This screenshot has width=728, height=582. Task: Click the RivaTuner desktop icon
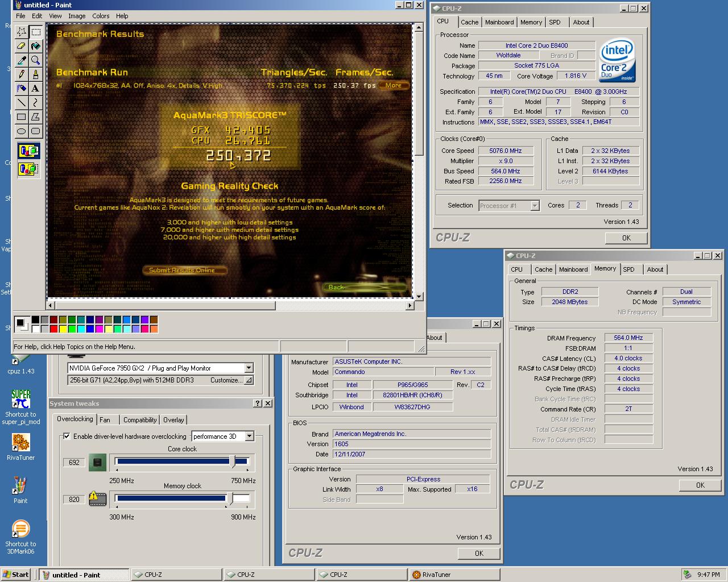pos(21,447)
